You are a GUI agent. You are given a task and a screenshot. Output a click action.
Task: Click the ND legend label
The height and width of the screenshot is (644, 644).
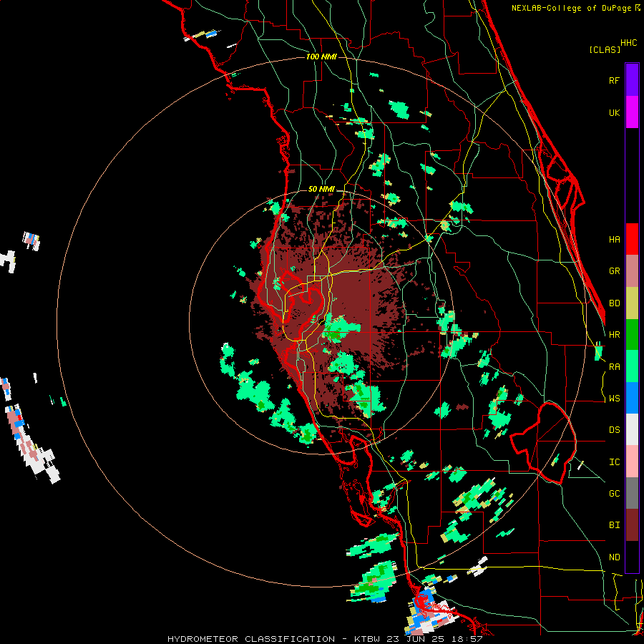615,557
